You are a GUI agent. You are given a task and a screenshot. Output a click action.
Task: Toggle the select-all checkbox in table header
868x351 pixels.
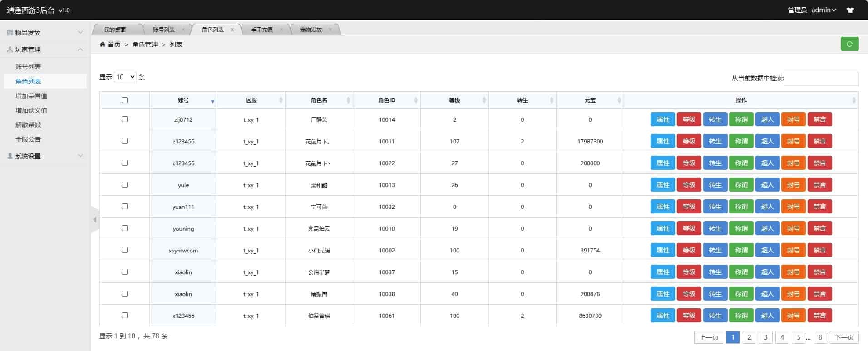[x=124, y=100]
